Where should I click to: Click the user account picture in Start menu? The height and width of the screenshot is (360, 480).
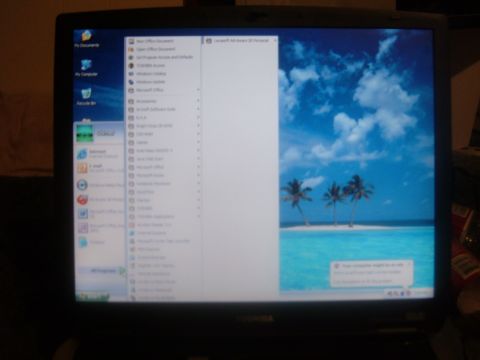[85, 133]
